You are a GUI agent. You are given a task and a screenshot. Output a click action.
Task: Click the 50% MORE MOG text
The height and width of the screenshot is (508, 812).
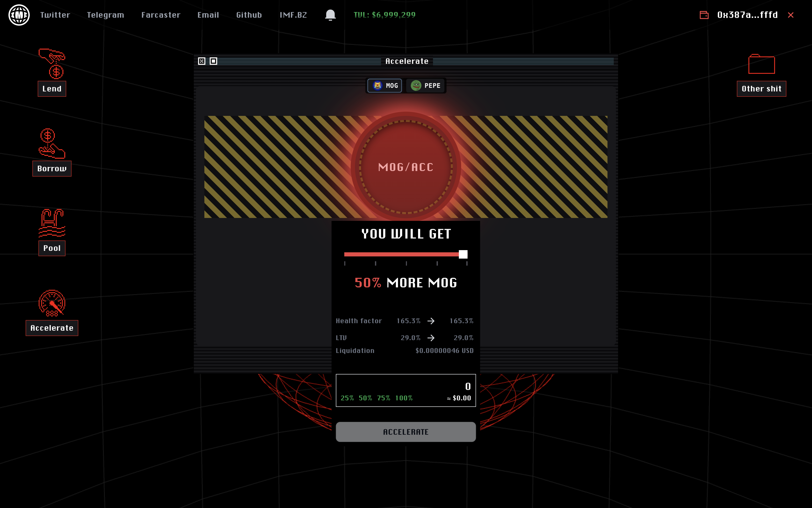coord(406,283)
